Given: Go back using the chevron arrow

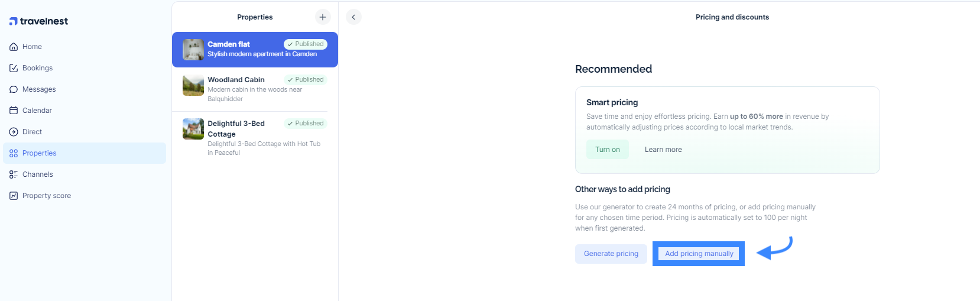Looking at the screenshot, I should click(x=353, y=17).
